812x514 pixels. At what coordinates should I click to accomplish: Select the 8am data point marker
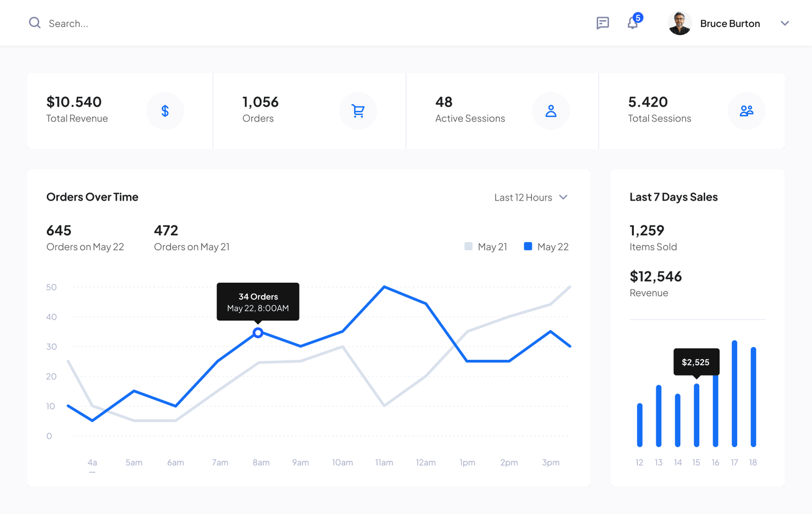coord(258,333)
